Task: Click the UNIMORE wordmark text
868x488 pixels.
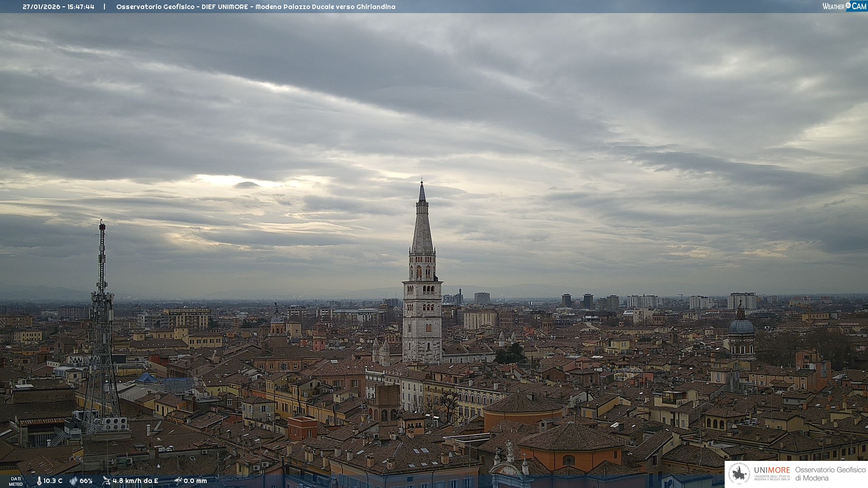Action: [x=772, y=470]
